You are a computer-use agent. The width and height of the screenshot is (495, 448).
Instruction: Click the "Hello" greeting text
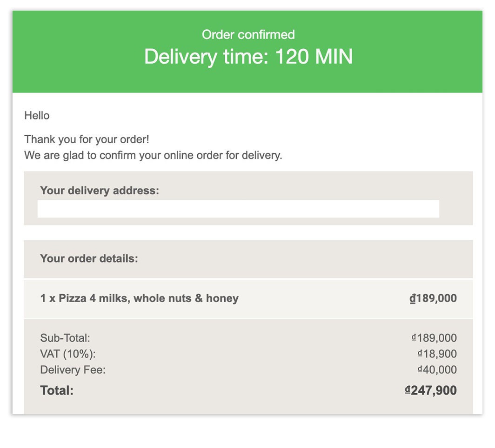coord(37,116)
